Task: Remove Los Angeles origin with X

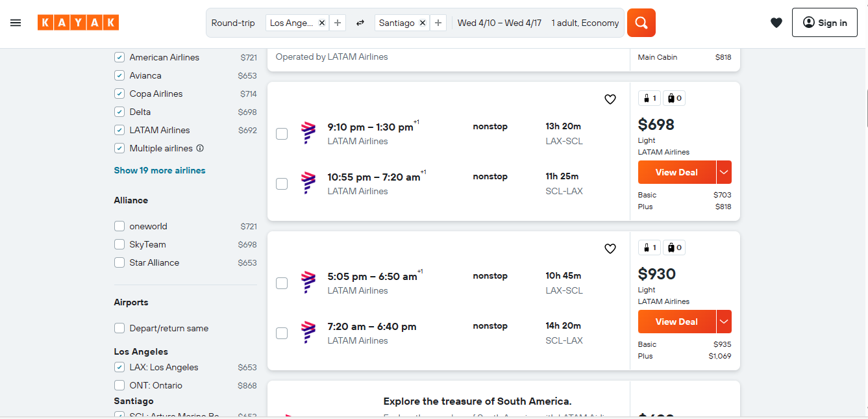Action: [x=321, y=23]
